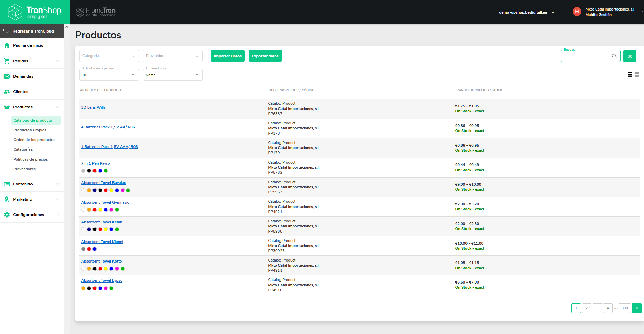
Task: Select yellow swatch of Absorbent Towel Gymnasio
Action: (x=100, y=210)
